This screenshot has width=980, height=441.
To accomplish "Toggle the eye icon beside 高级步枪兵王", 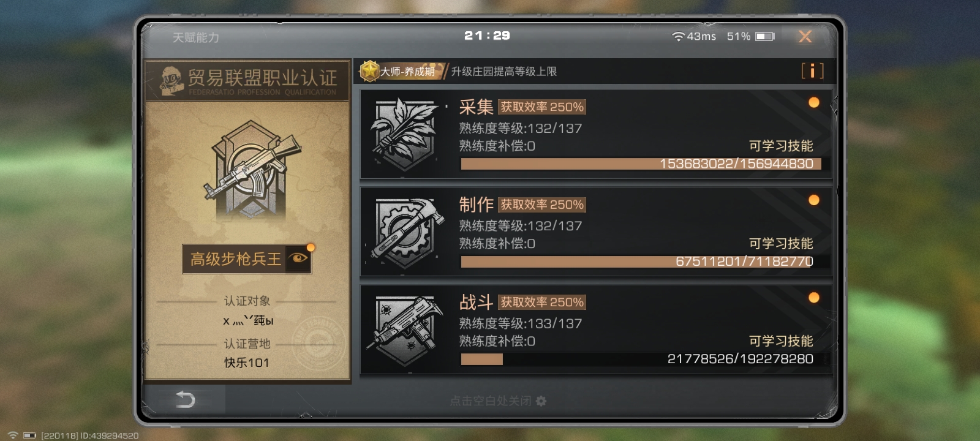I will click(299, 258).
